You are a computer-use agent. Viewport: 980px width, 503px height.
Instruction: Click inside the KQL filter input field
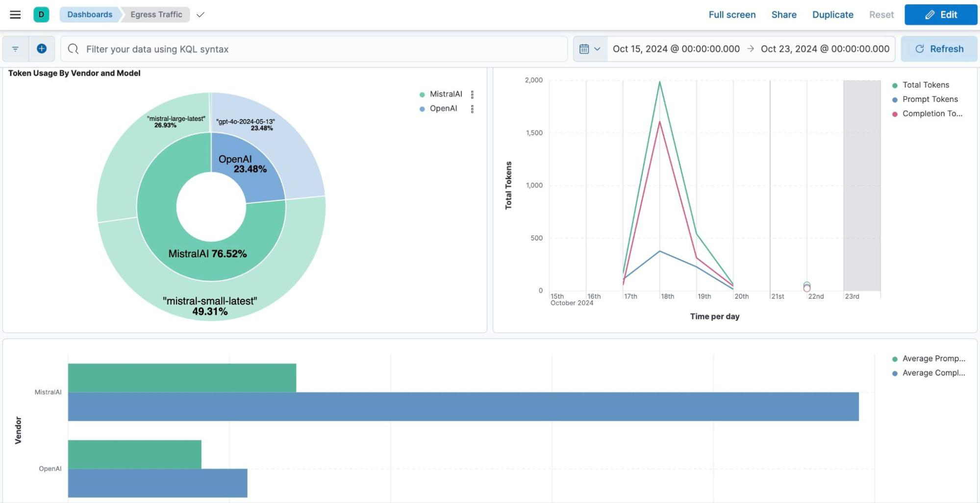click(314, 48)
